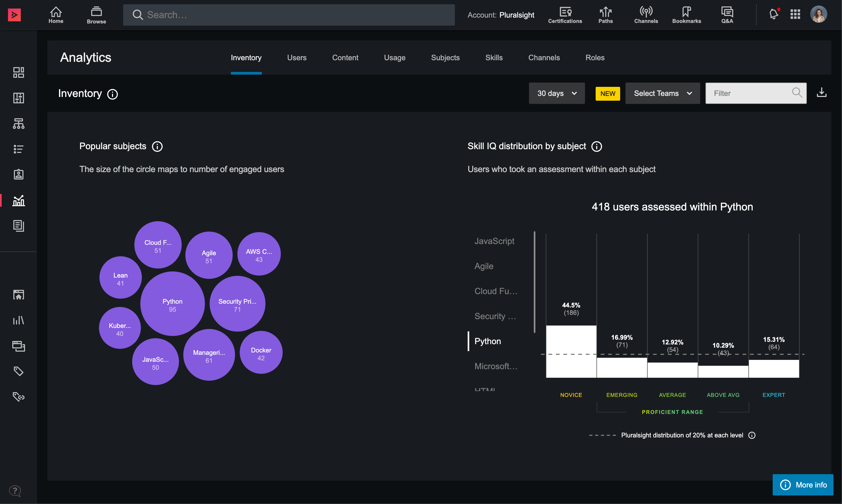Expand the 30 days dropdown

coord(556,94)
